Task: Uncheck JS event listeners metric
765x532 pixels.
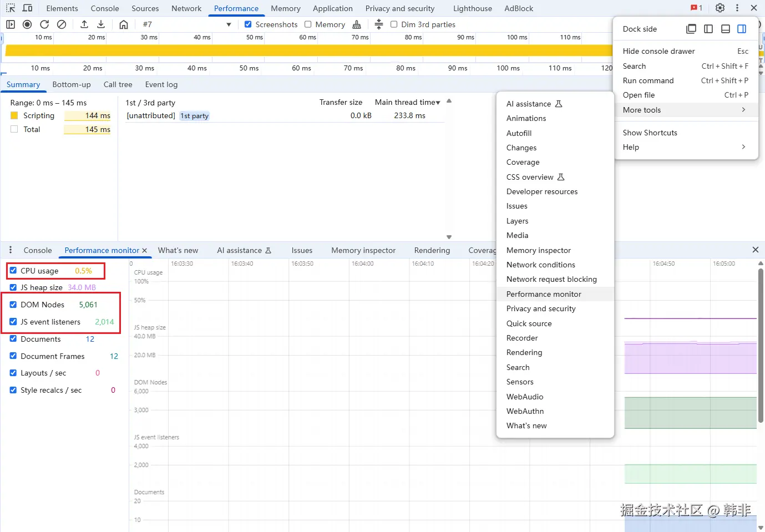Action: click(13, 322)
